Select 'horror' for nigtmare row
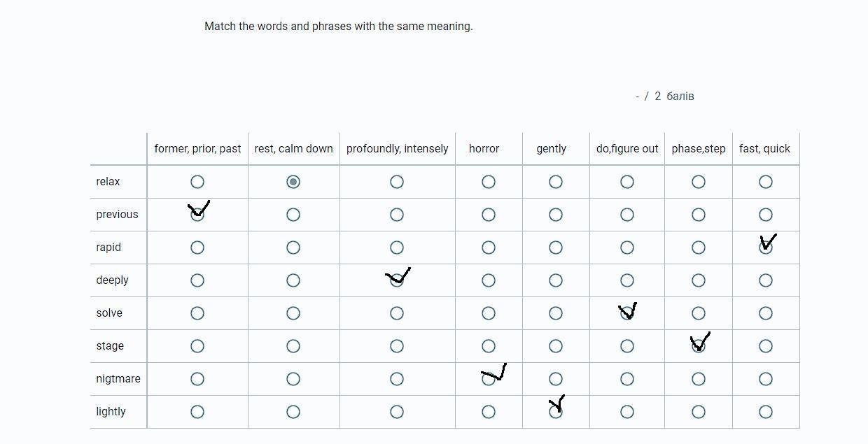The width and height of the screenshot is (868, 444). pos(489,379)
